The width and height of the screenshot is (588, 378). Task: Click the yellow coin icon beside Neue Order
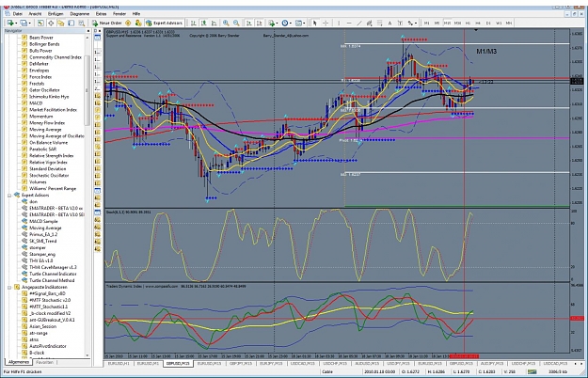tap(128, 23)
